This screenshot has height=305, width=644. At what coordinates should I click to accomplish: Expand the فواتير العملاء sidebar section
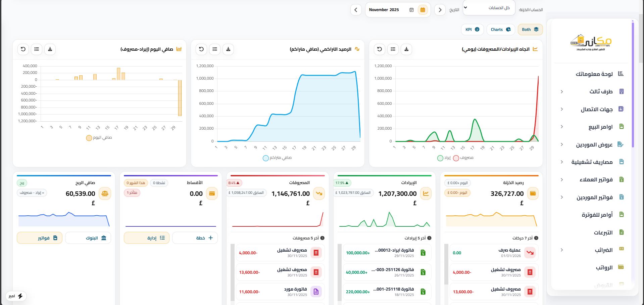pyautogui.click(x=562, y=180)
